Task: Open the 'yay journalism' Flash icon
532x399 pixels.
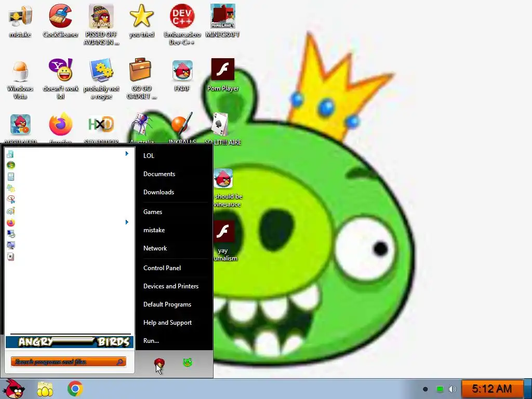Action: [x=223, y=231]
